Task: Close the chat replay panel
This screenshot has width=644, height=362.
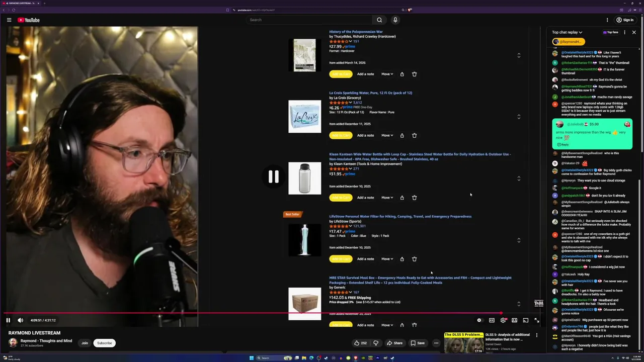Action: point(634,32)
